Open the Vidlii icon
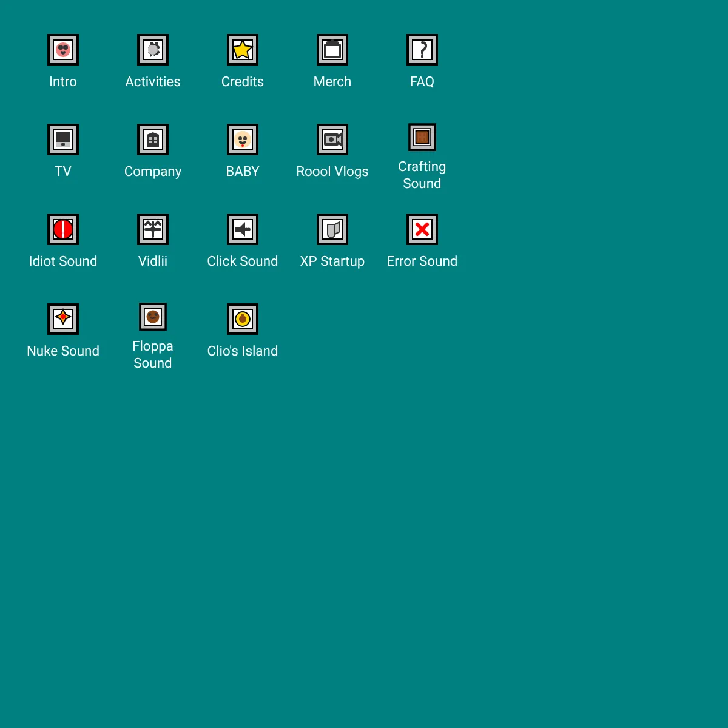Image resolution: width=728 pixels, height=728 pixels. [153, 229]
